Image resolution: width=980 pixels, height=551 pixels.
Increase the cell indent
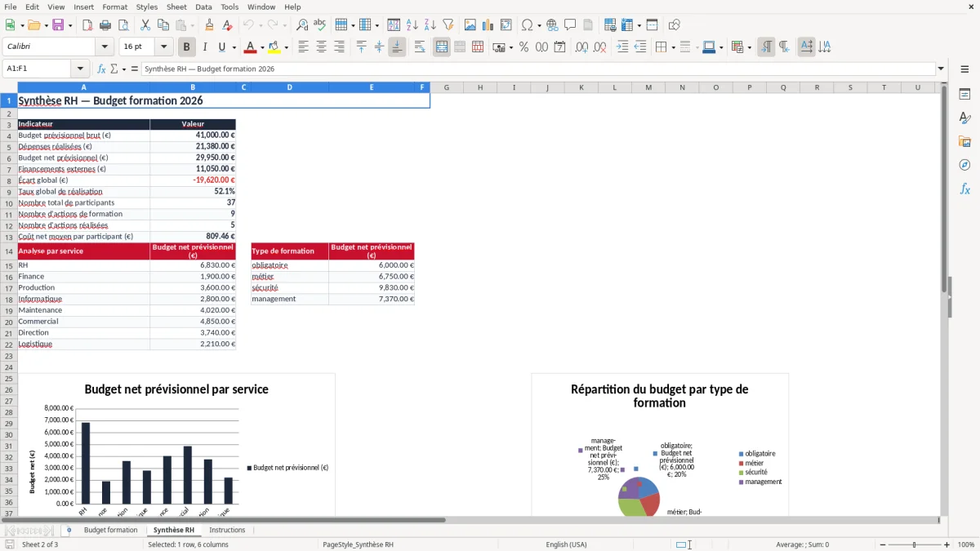coord(622,47)
